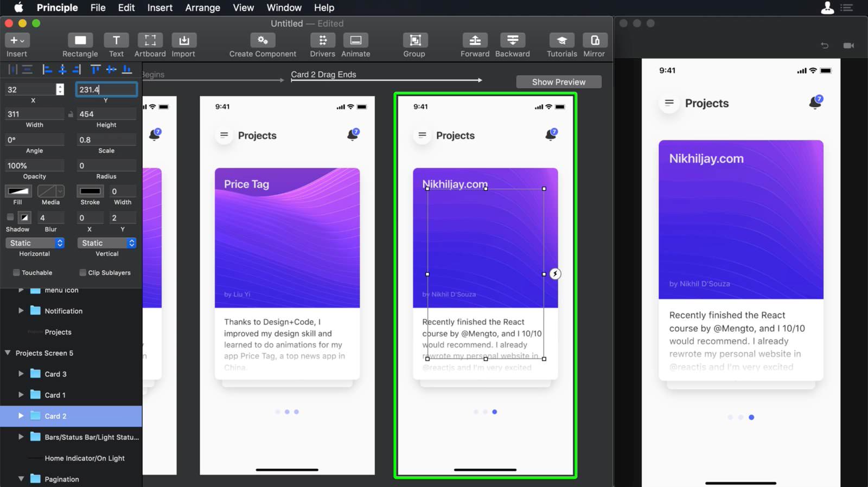This screenshot has height=487, width=868.
Task: Toggle the width-height lock icon
Action: pos(71,114)
